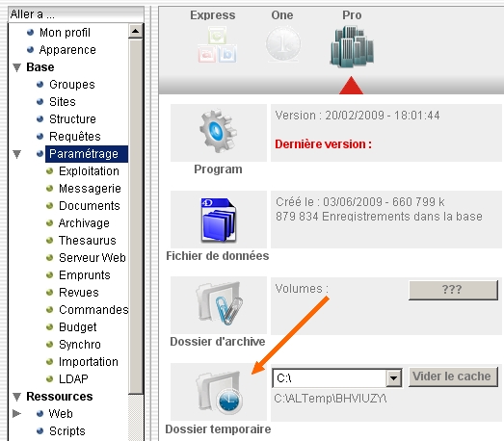Click the C:\ temporary folder drive field
This screenshot has height=441, width=504.
(330, 378)
